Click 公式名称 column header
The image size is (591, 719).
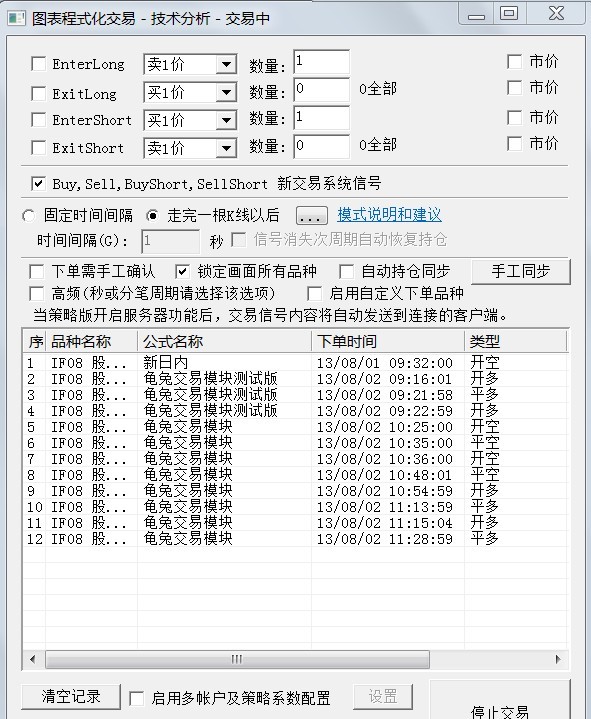point(224,341)
